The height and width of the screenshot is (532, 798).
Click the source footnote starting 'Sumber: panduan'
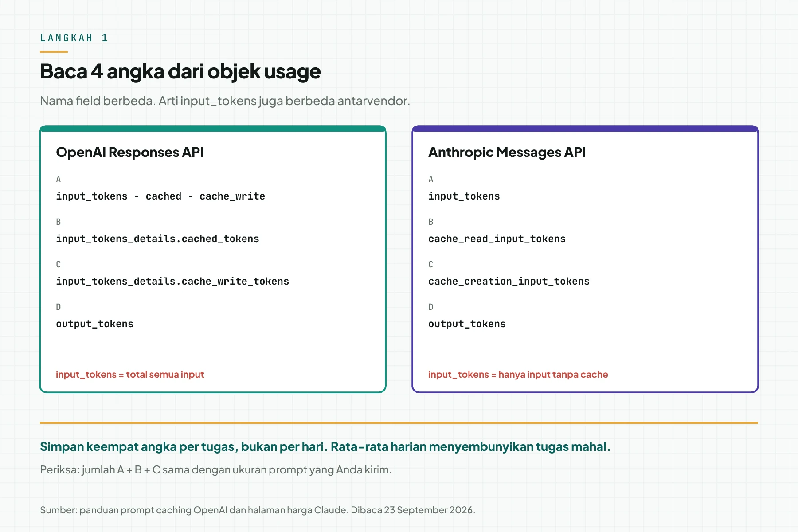click(258, 510)
